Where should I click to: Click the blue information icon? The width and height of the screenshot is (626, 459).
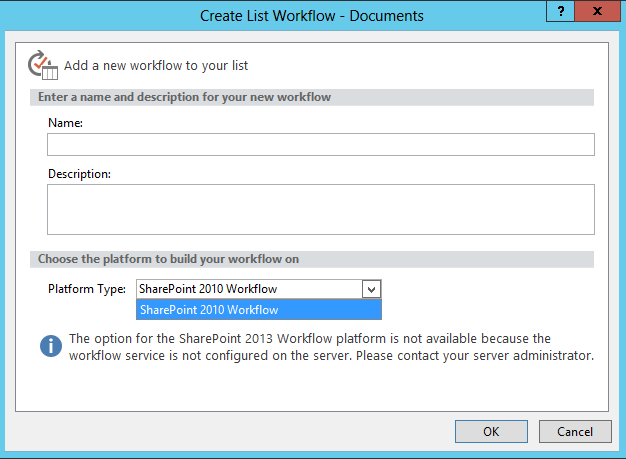(x=51, y=346)
